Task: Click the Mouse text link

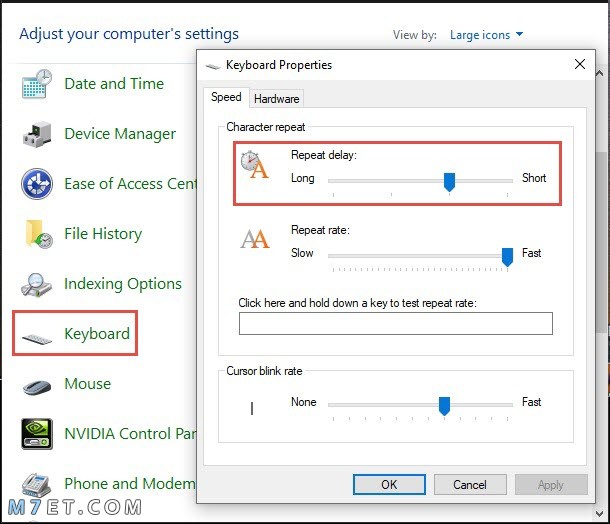Action: (88, 384)
